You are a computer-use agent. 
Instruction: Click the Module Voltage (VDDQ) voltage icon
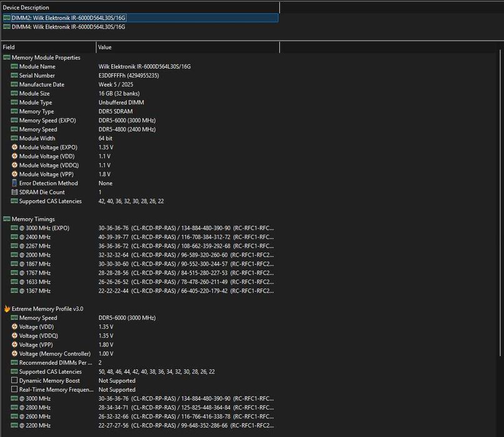(14, 165)
